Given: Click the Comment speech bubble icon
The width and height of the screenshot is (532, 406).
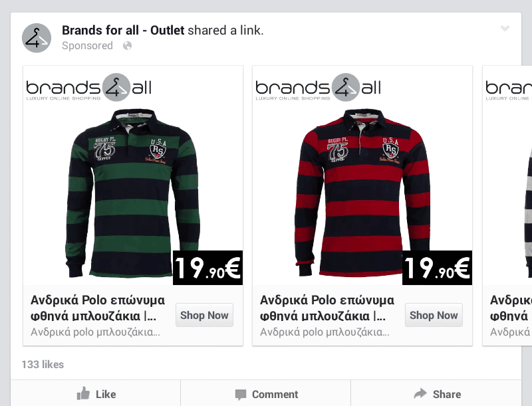Looking at the screenshot, I should tap(241, 395).
